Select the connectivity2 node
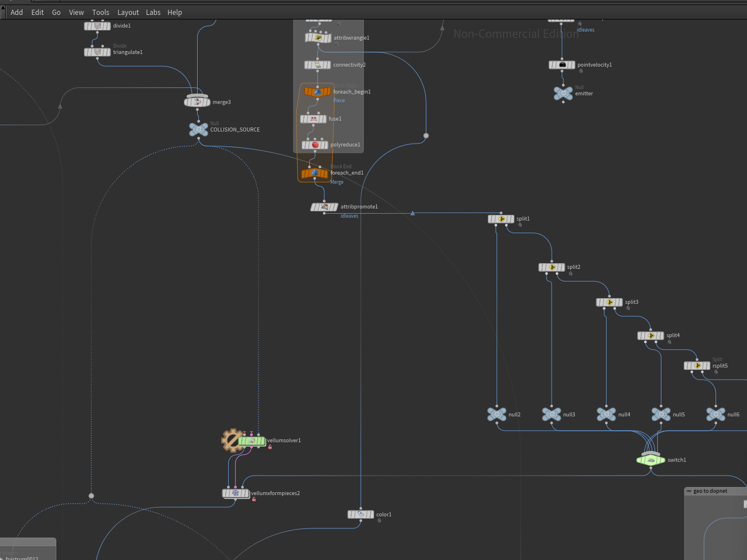 tap(318, 65)
